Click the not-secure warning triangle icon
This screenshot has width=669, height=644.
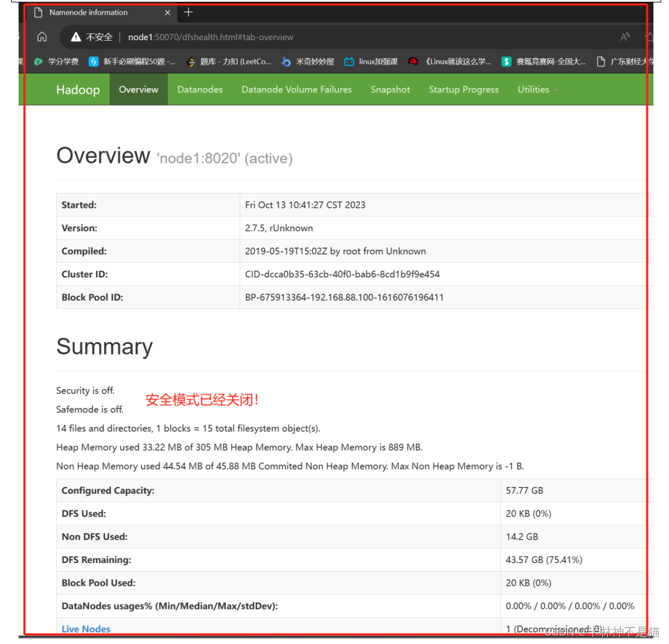pyautogui.click(x=76, y=37)
